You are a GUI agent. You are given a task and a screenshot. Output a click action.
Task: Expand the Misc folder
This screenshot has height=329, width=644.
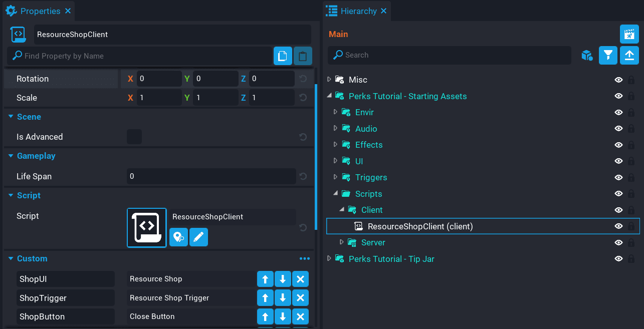[329, 80]
